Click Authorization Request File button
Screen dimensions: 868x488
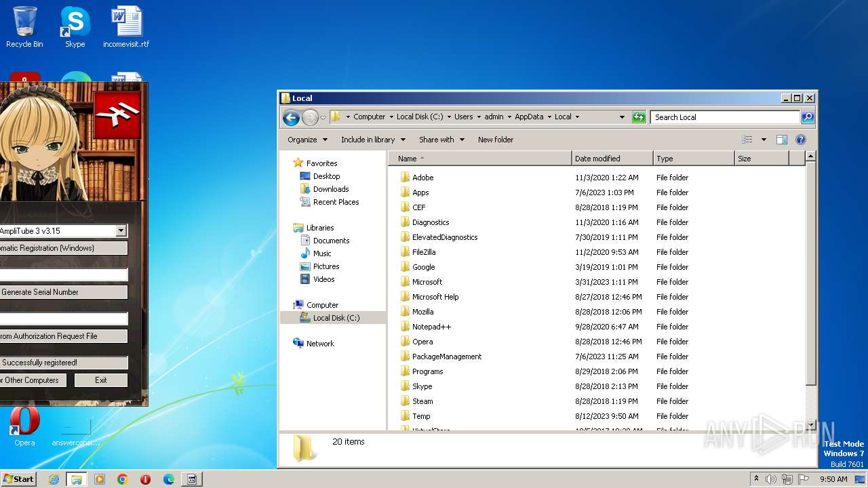pos(63,336)
